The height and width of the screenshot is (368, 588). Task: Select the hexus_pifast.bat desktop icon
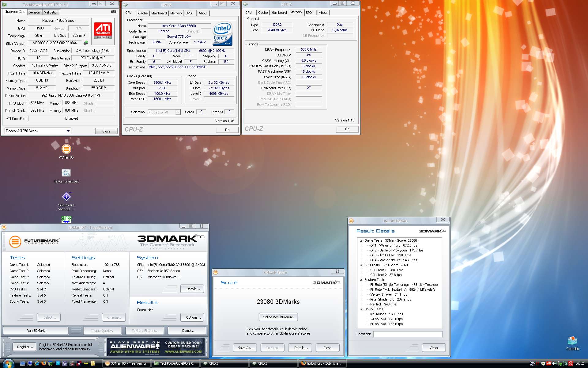tap(66, 176)
